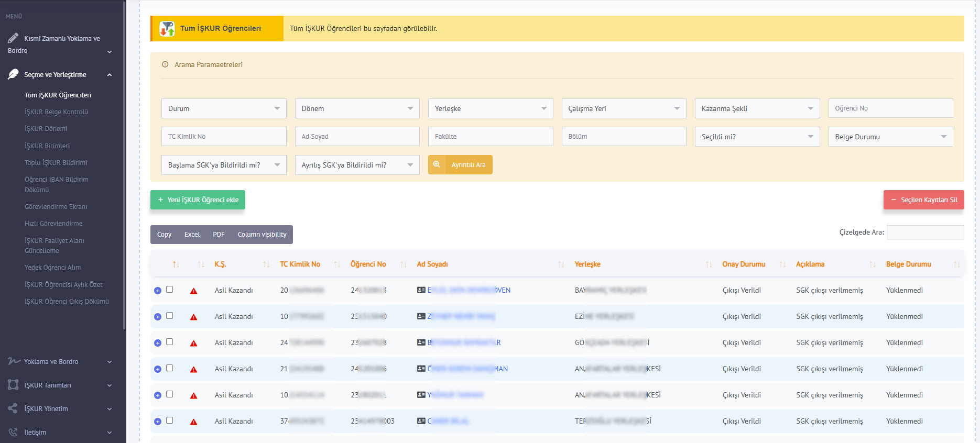
Task: Open the Seçildi mi? dropdown
Action: [757, 137]
